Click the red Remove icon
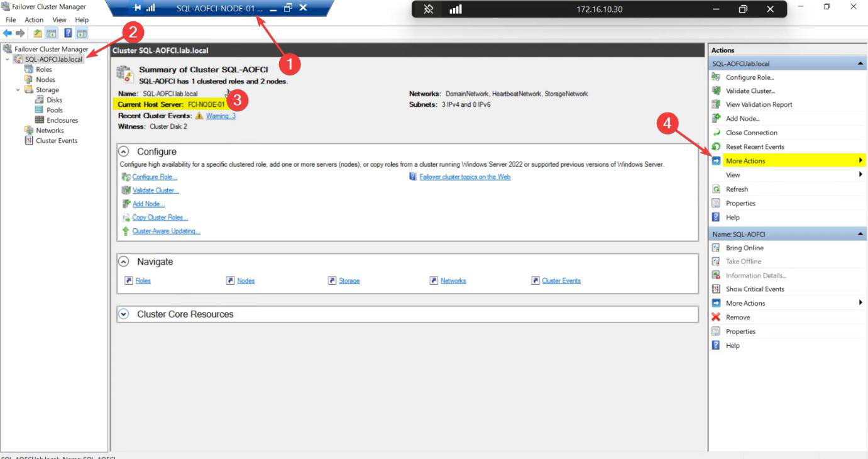This screenshot has width=868, height=459. click(x=715, y=317)
